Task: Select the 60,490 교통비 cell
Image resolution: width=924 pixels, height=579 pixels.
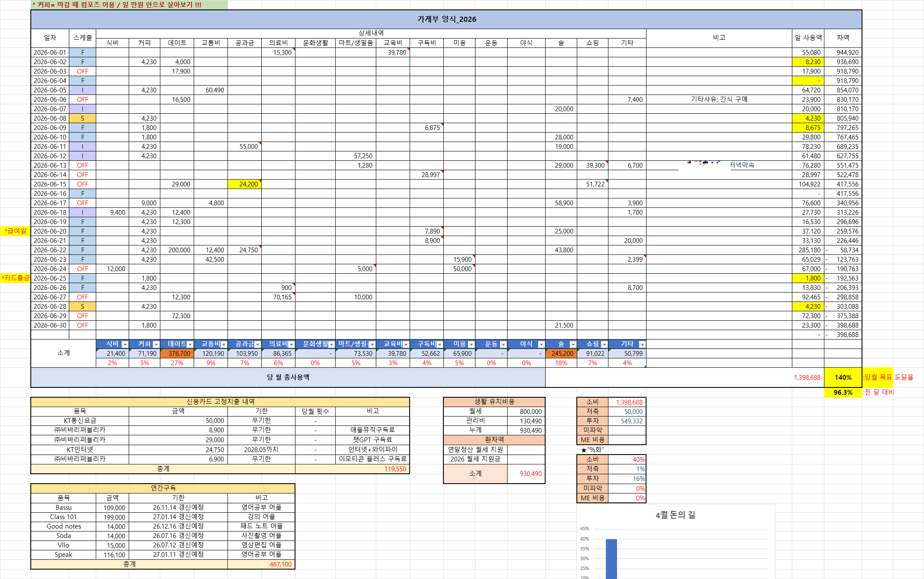Action: click(x=211, y=90)
